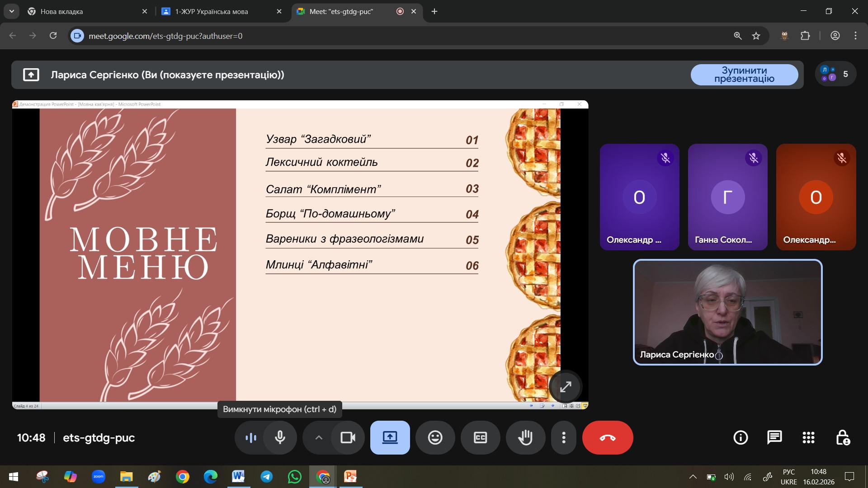
Task: Turn off the camera button
Action: tap(348, 437)
